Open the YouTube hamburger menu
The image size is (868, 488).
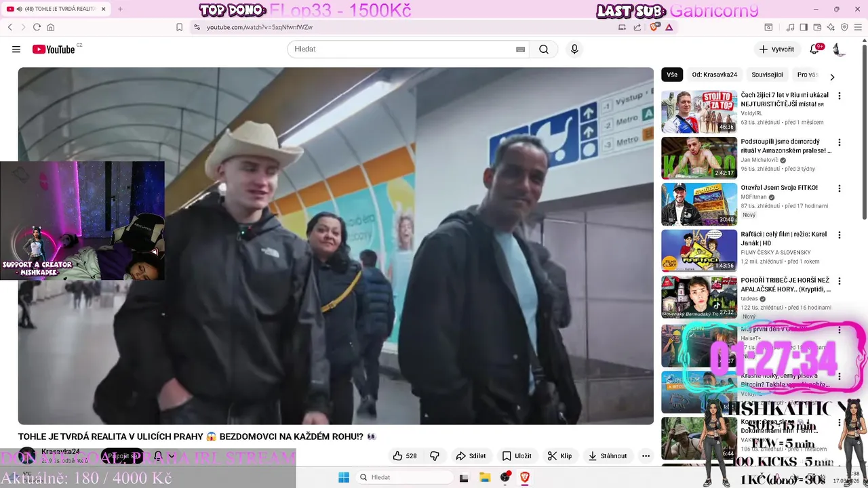coord(16,49)
